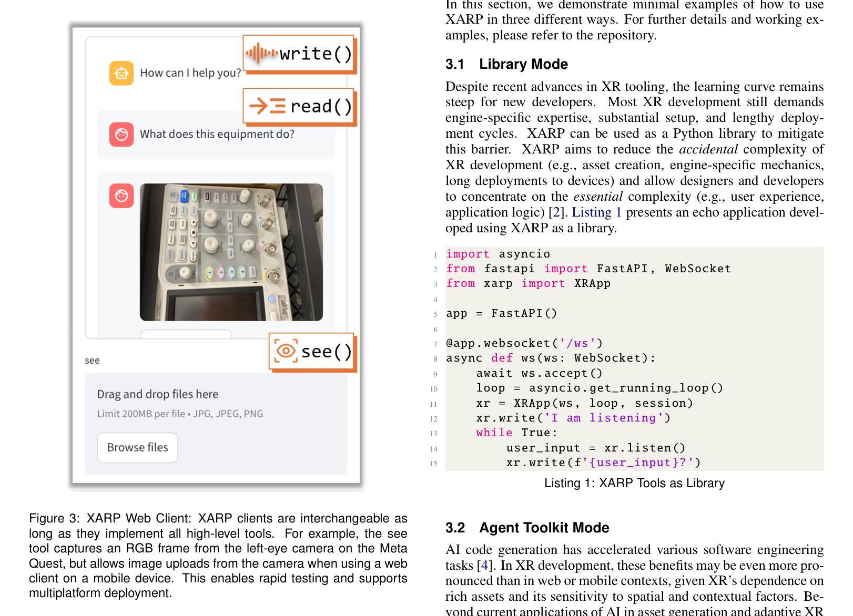The image size is (853, 616).
Task: Click caption 'Listing 1: XARP Tools as Library'
Action: (635, 484)
